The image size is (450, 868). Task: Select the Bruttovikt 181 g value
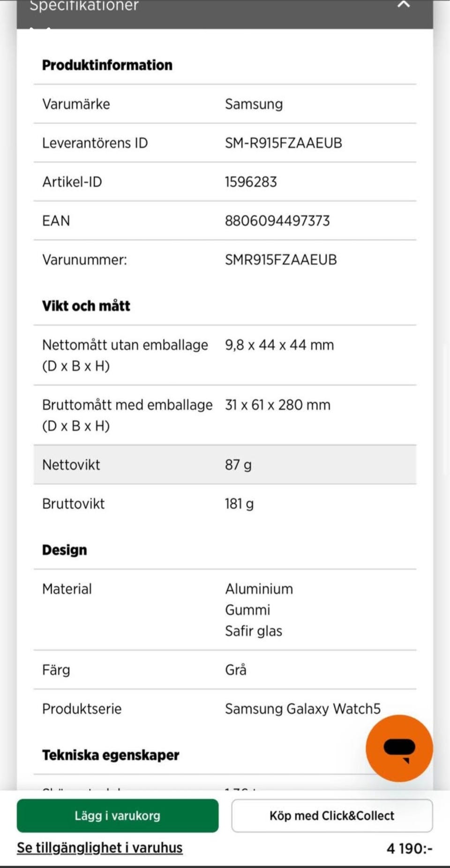coord(240,504)
